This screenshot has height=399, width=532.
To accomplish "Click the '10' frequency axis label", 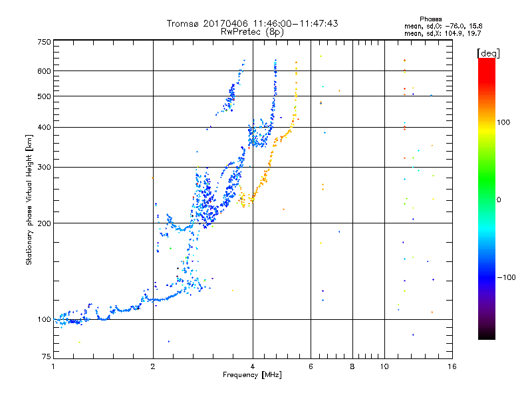I will coord(384,366).
